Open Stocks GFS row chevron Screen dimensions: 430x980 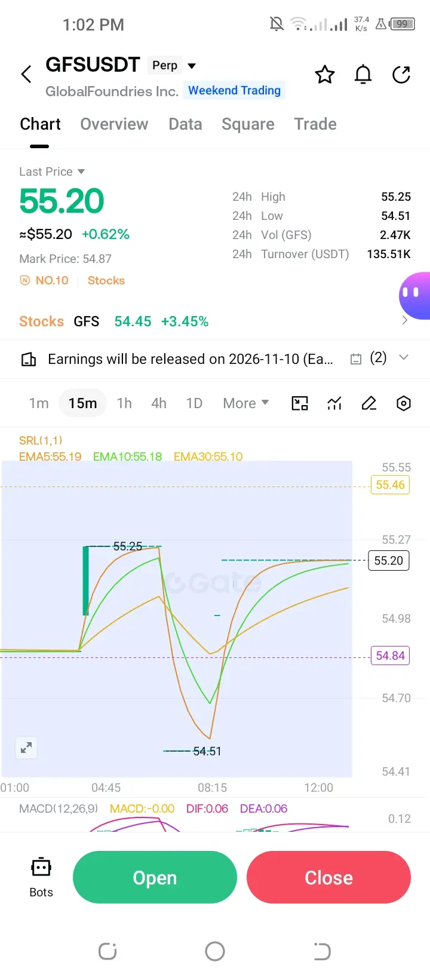point(405,320)
